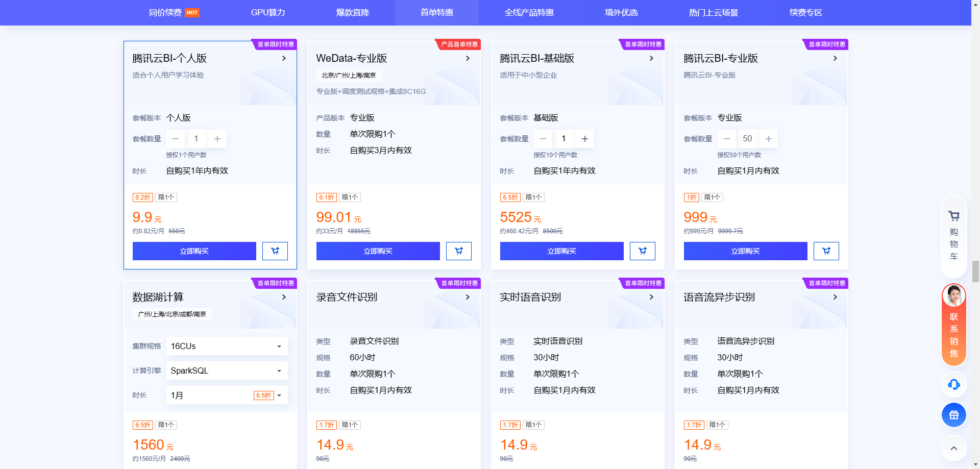Click 立即购买 for WeData-专业版
This screenshot has width=980, height=469.
[x=378, y=251]
